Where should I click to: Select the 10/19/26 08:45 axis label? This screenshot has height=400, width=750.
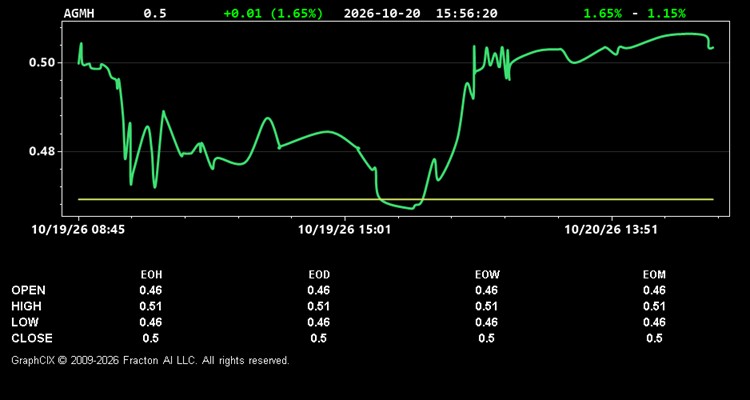(x=78, y=230)
